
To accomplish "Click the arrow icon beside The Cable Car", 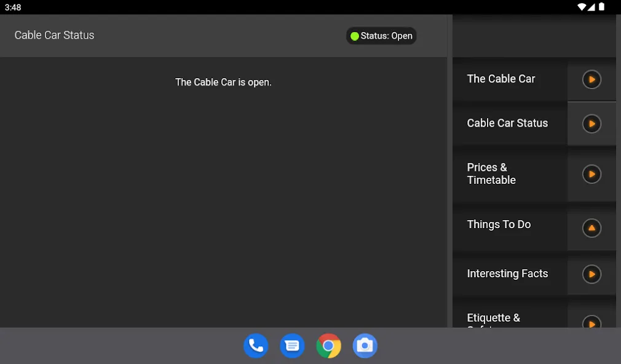I will click(591, 79).
